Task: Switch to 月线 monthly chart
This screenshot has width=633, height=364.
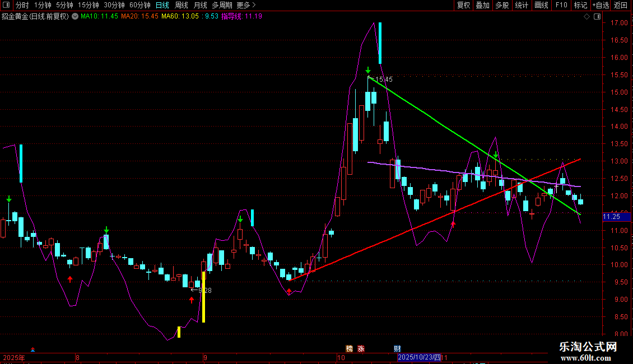Action: coord(200,5)
